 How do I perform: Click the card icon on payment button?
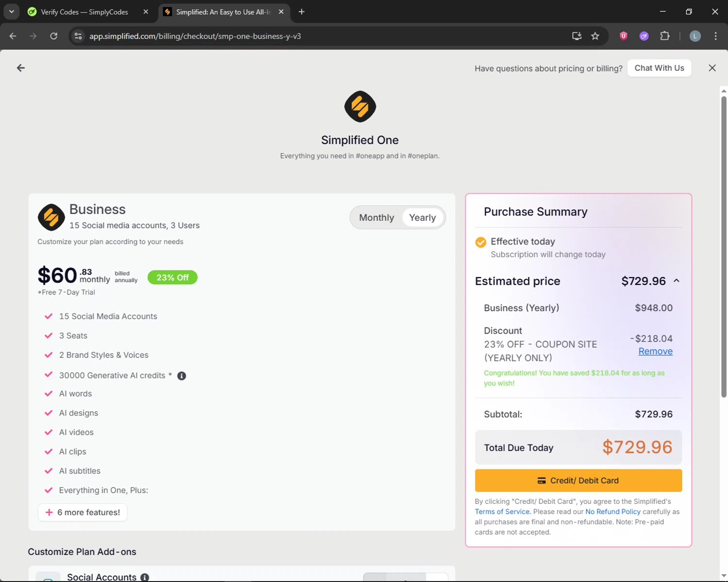tap(542, 481)
